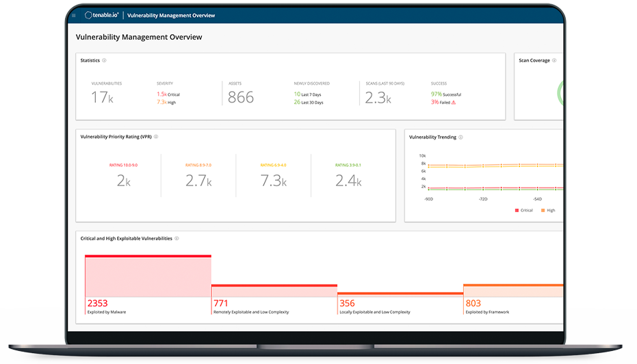The width and height of the screenshot is (637, 364).
Task: Open the VPR rating 8.9-7.0 tile
Action: [198, 176]
